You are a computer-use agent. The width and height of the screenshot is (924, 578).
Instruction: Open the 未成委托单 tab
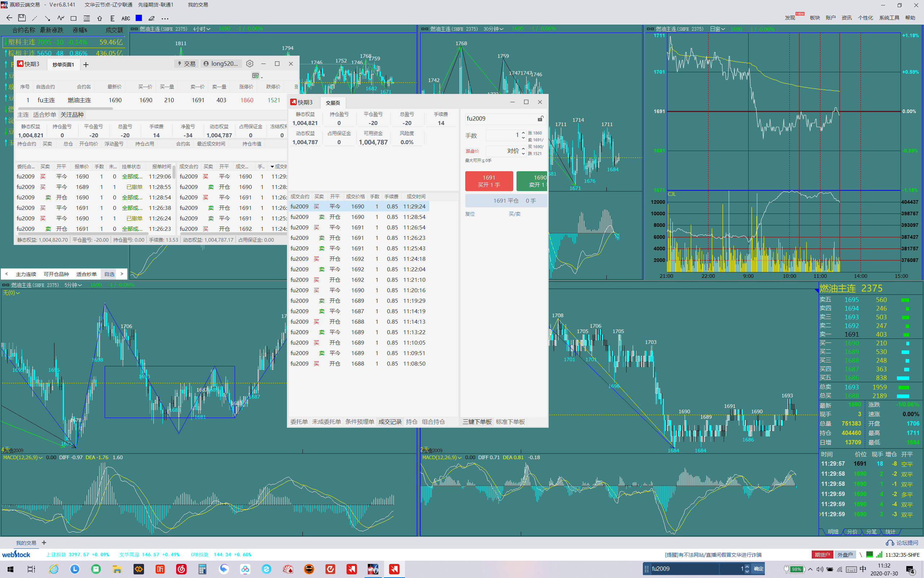[x=326, y=422]
